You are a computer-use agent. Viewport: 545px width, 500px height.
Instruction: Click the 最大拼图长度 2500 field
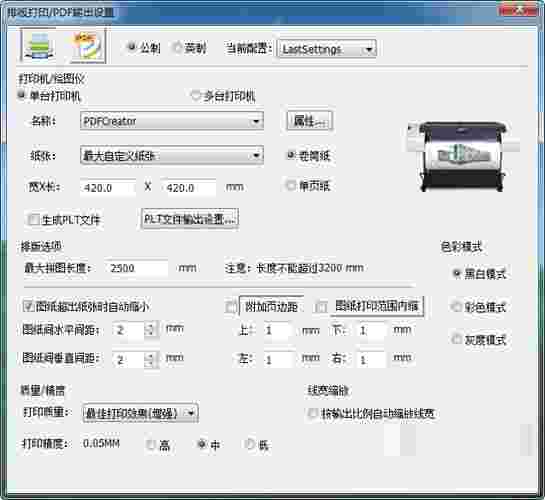coord(136,268)
